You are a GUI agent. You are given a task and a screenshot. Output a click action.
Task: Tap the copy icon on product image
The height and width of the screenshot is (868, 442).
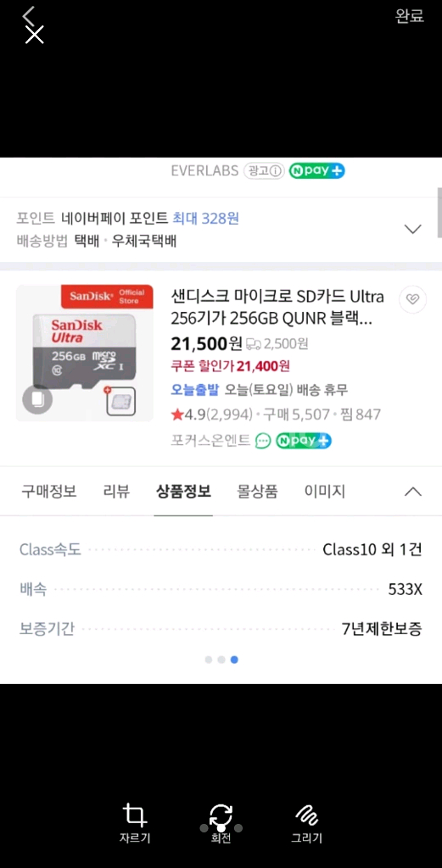point(37,399)
